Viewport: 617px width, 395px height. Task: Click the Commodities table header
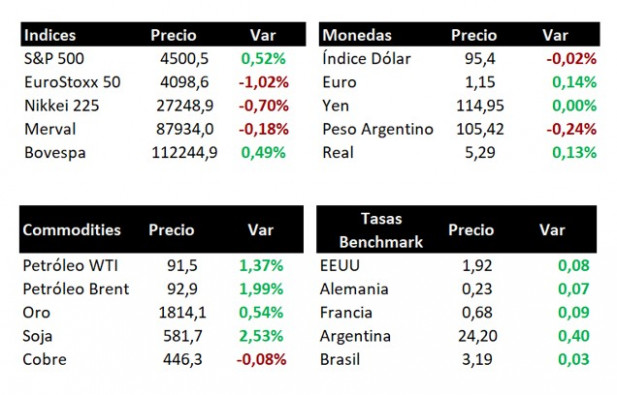coord(71,230)
